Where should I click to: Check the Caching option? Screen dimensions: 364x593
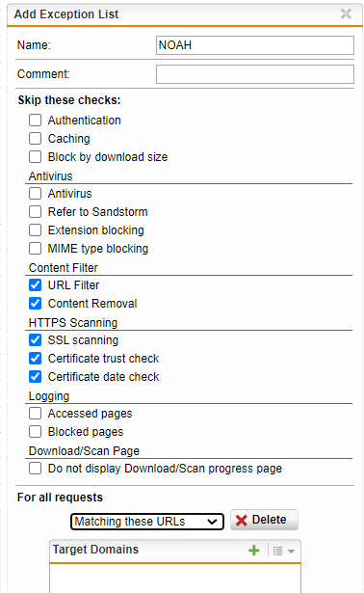[x=35, y=139]
